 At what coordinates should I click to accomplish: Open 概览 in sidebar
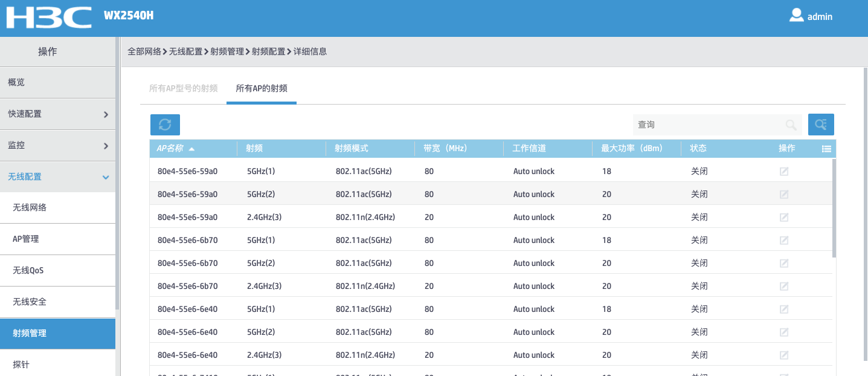click(x=57, y=83)
